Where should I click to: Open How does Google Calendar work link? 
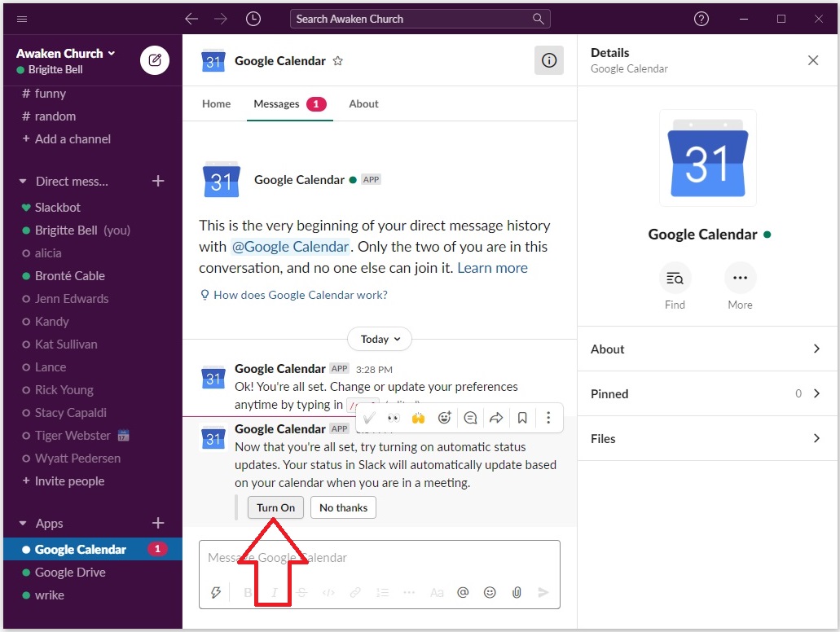pos(293,295)
